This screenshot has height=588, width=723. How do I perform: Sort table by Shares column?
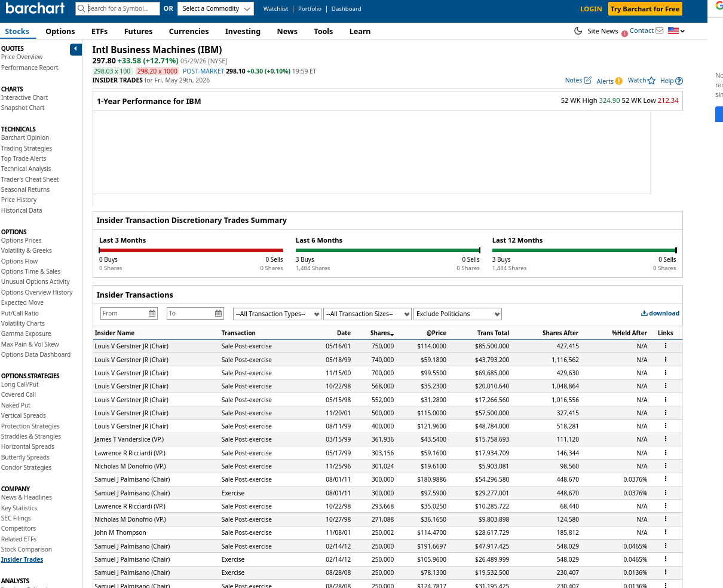pyautogui.click(x=382, y=333)
